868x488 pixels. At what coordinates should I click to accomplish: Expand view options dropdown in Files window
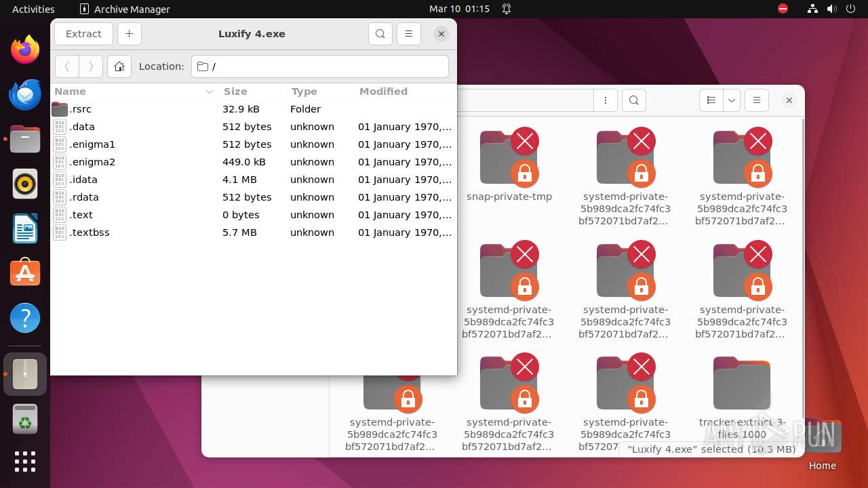pos(731,100)
